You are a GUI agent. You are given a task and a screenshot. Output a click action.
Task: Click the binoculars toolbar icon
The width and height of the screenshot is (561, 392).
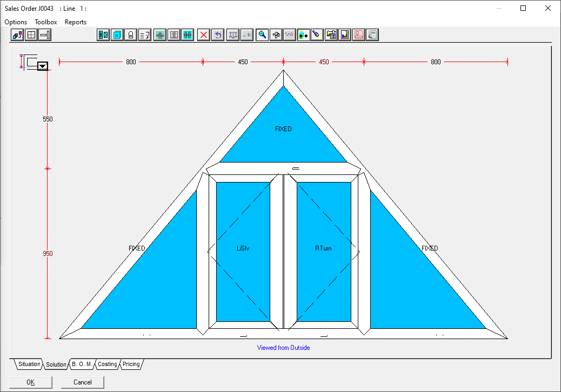tap(276, 35)
